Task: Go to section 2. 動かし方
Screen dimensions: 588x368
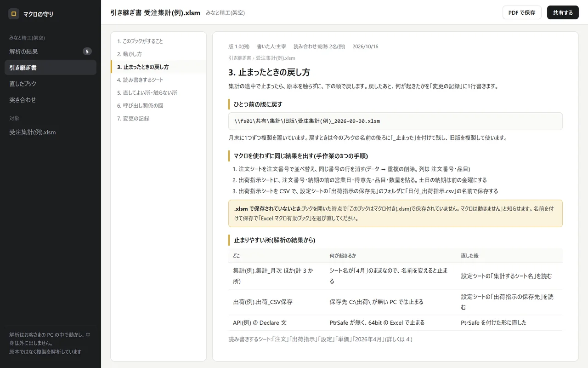Action: [158, 54]
